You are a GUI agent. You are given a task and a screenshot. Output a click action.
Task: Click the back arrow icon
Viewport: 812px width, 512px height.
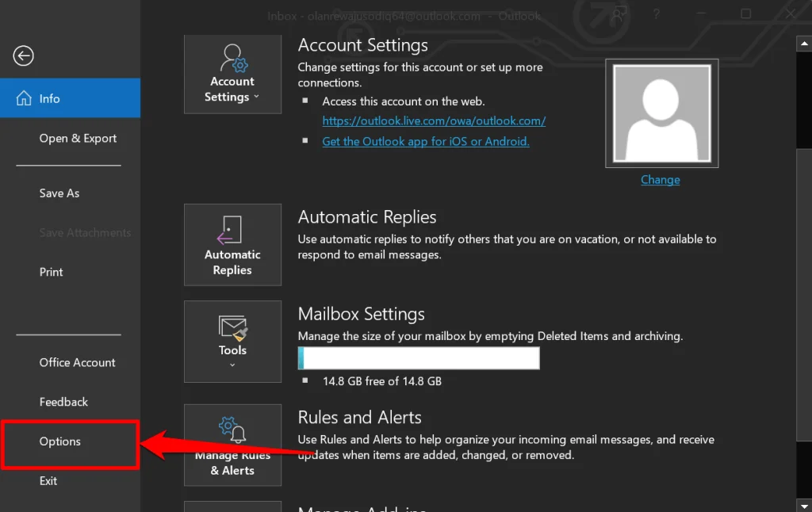point(23,56)
